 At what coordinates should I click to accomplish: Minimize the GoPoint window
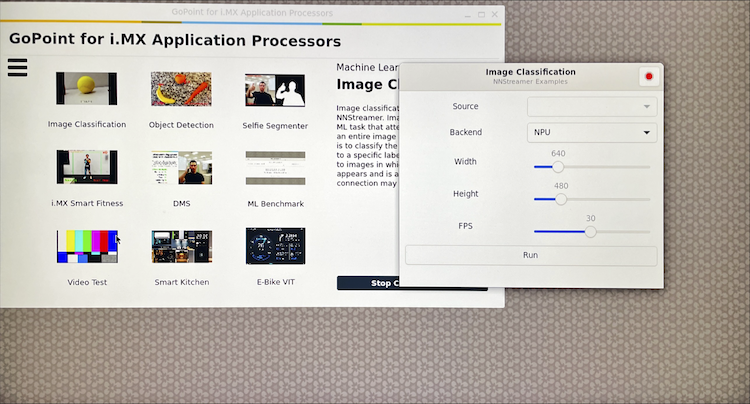(467, 15)
